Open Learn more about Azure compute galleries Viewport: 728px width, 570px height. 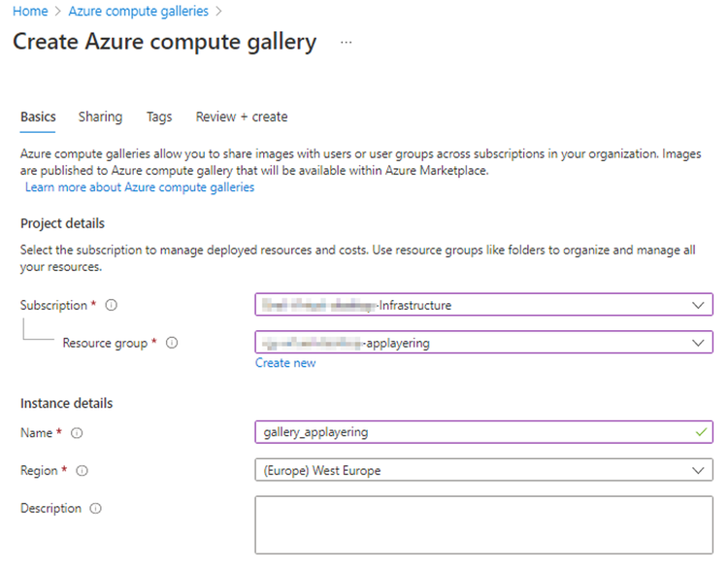click(140, 187)
